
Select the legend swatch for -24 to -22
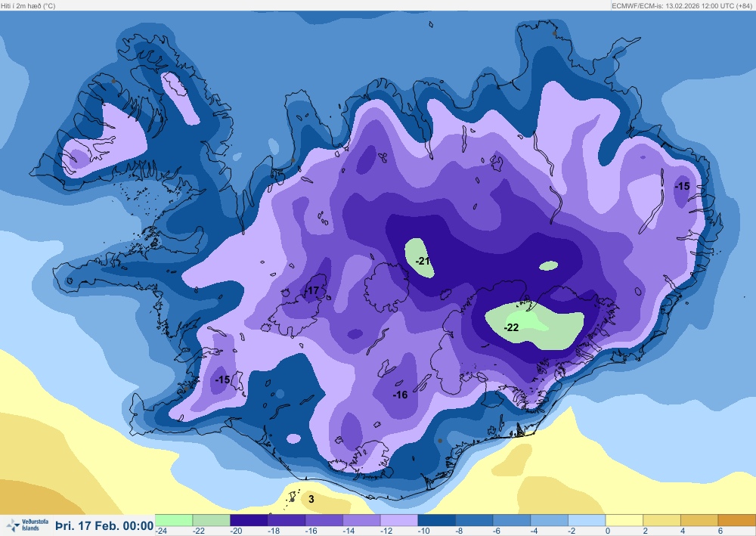coord(174,520)
